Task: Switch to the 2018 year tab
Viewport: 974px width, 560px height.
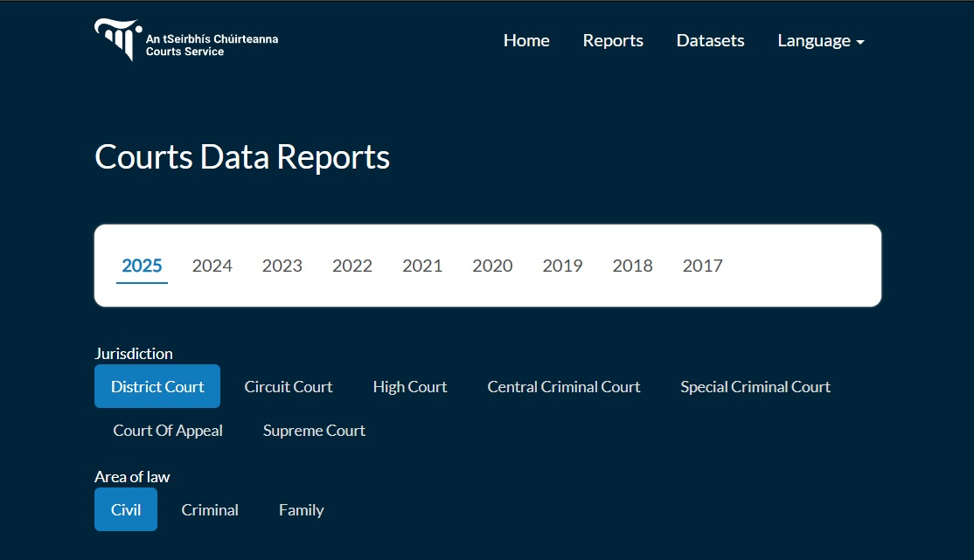Action: tap(632, 266)
